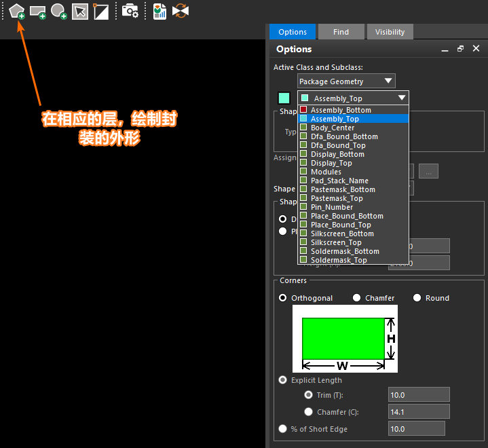
Task: Open the camera snapshot settings icon
Action: (130, 11)
